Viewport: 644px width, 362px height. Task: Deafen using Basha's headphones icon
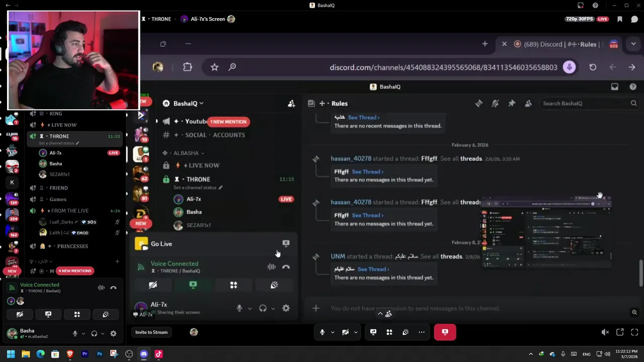pyautogui.click(x=94, y=333)
